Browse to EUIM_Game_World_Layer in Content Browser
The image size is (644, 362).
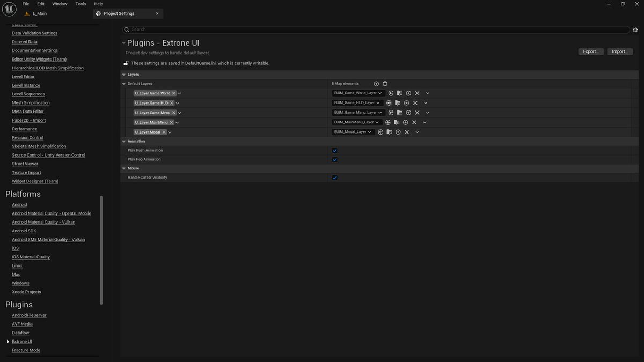click(400, 93)
